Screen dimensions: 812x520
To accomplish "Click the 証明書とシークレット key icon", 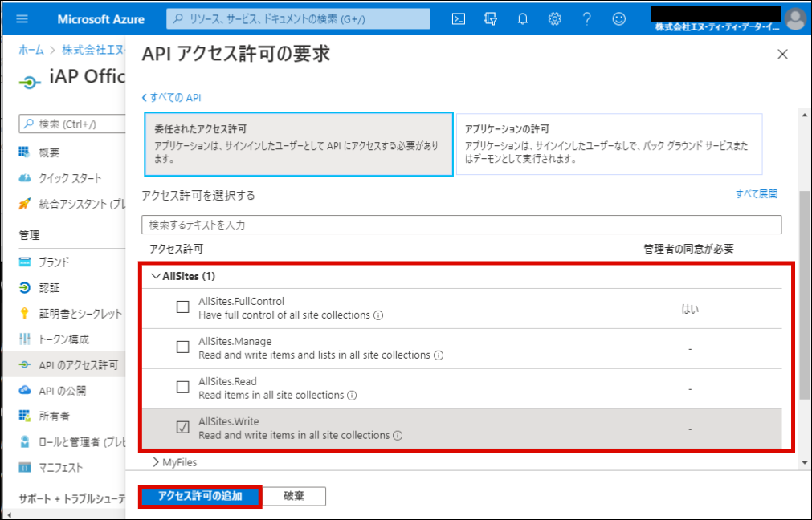I will click(x=24, y=313).
